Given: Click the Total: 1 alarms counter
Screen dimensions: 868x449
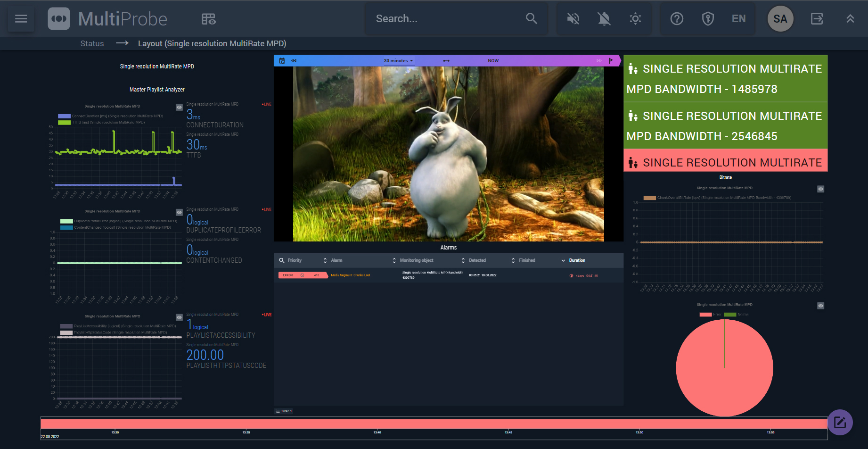Looking at the screenshot, I should pyautogui.click(x=284, y=411).
